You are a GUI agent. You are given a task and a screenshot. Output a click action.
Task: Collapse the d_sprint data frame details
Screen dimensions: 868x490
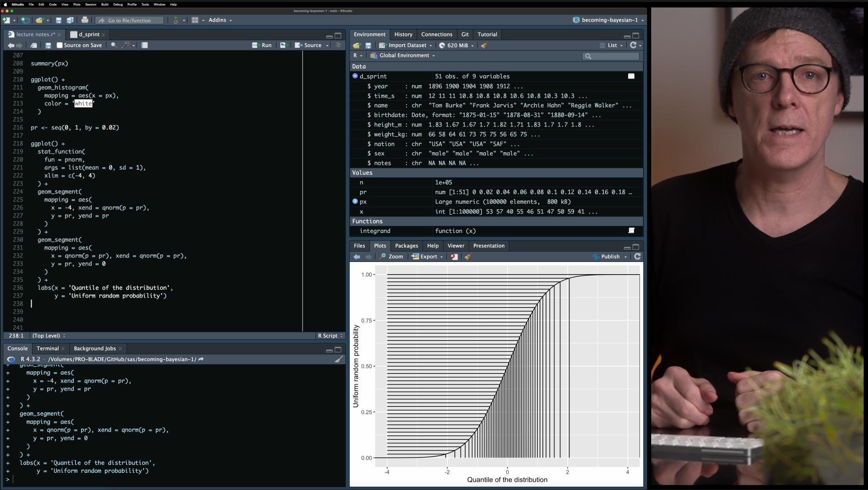[355, 76]
